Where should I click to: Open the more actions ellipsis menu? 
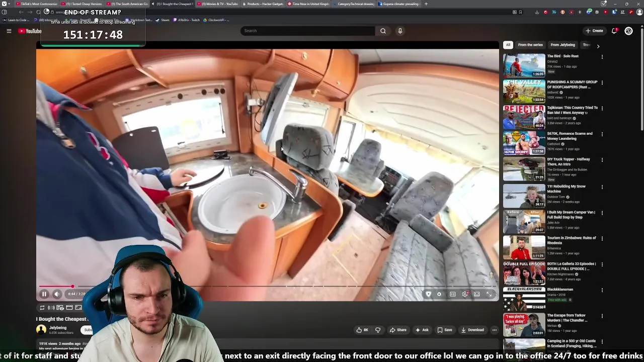(495, 330)
